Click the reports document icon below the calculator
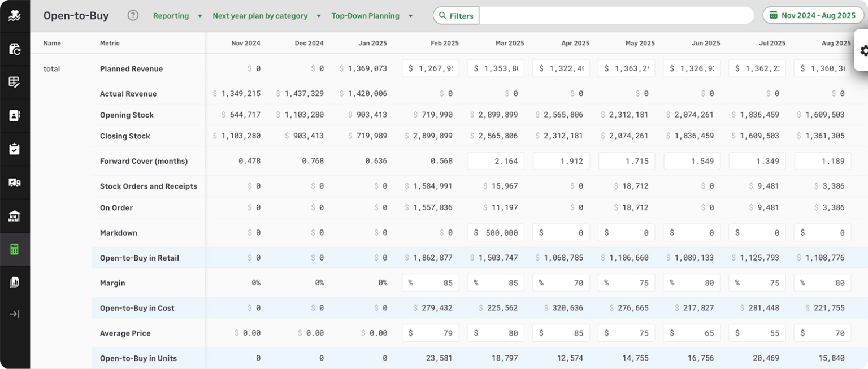Viewport: 868px width, 369px height. click(x=15, y=282)
